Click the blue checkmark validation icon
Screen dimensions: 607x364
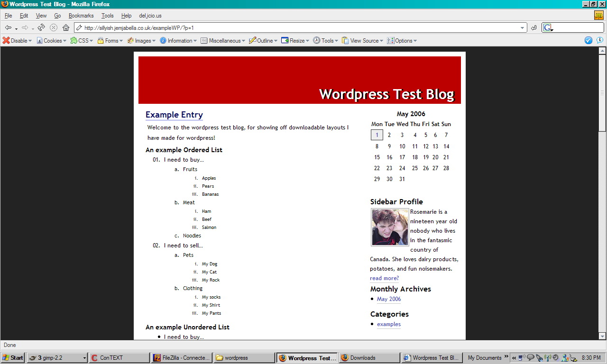point(589,40)
